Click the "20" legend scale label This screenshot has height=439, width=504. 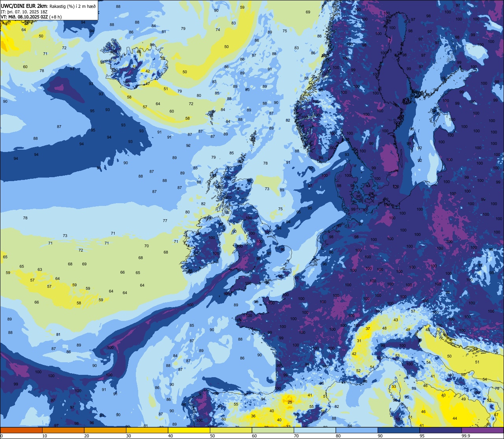pos(87,436)
